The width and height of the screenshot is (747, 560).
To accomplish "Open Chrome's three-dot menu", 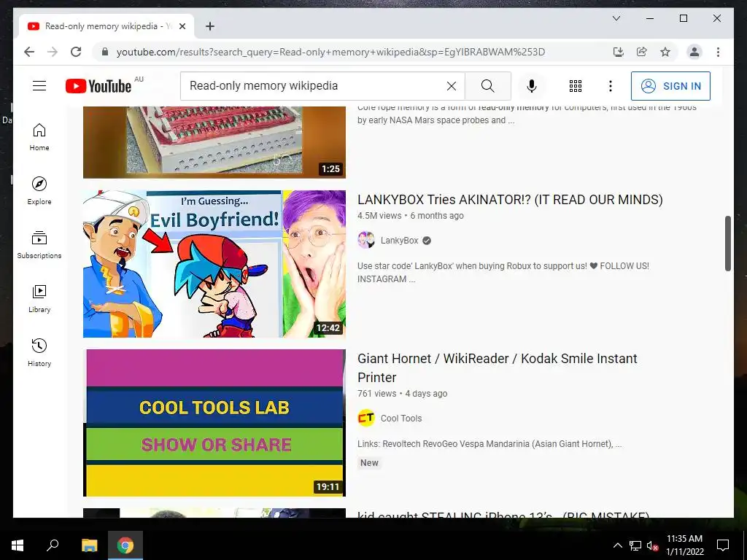I will point(718,52).
